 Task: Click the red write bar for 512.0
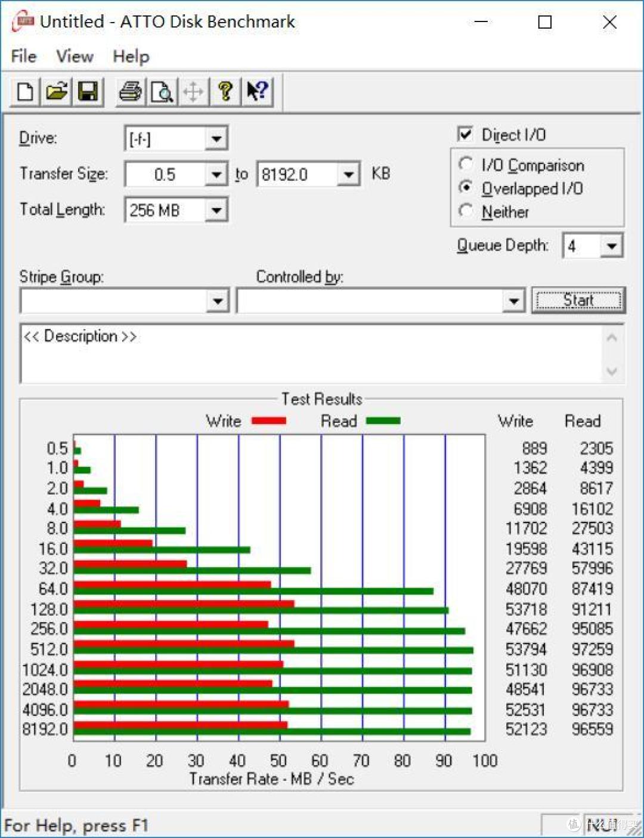pyautogui.click(x=184, y=644)
